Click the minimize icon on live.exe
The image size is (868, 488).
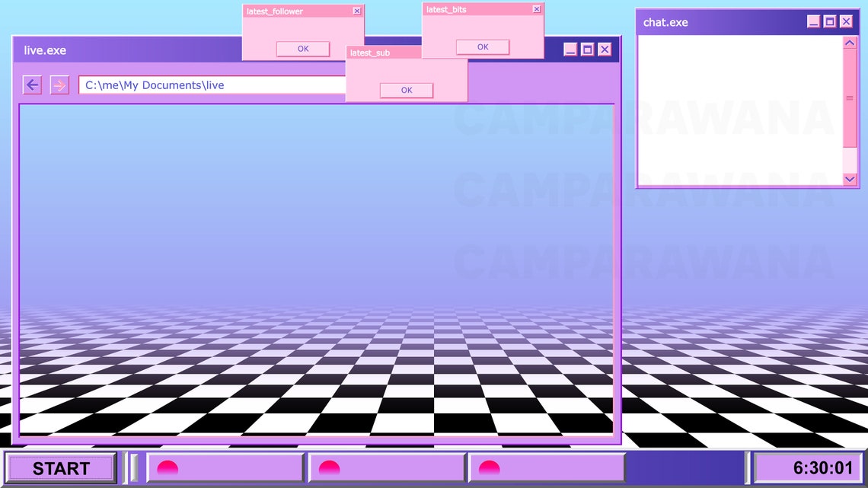(x=569, y=49)
